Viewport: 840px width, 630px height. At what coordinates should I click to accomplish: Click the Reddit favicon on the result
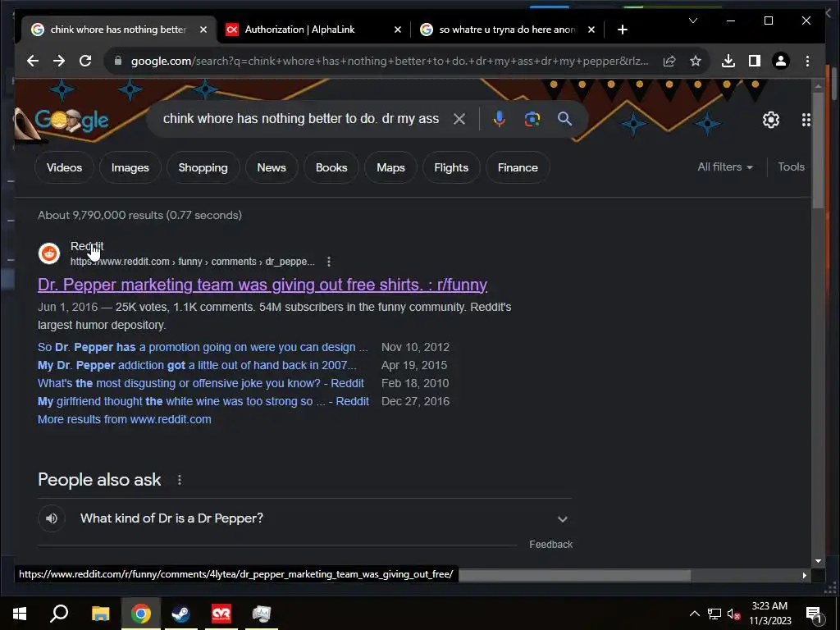(48, 253)
